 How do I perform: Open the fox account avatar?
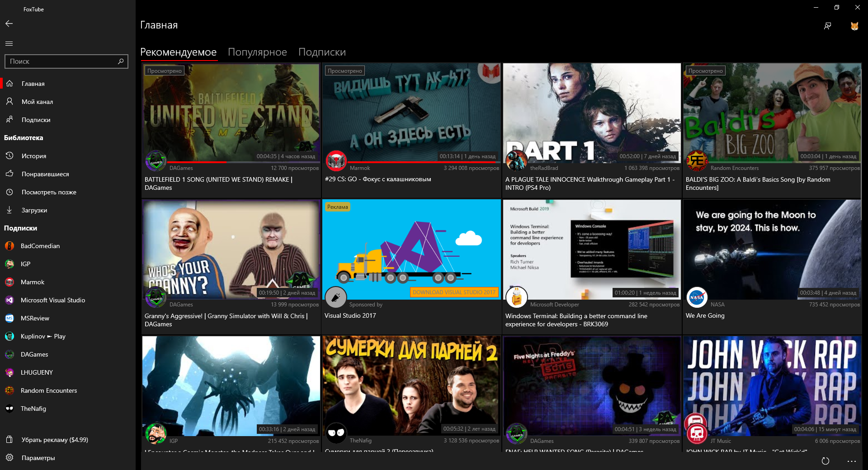pos(854,26)
